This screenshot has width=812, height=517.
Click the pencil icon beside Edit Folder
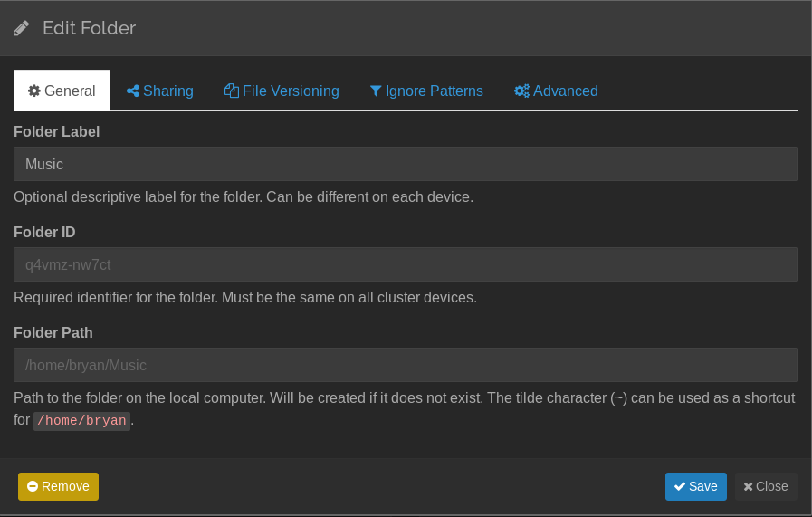tap(22, 28)
